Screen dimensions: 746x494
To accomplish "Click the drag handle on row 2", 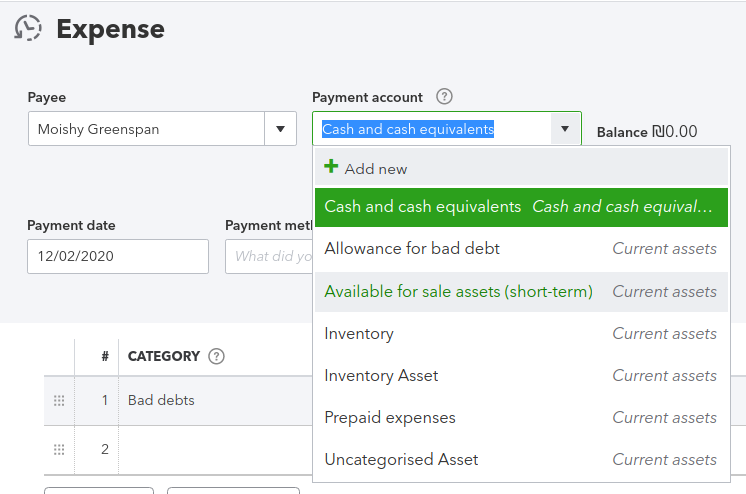I will click(59, 449).
